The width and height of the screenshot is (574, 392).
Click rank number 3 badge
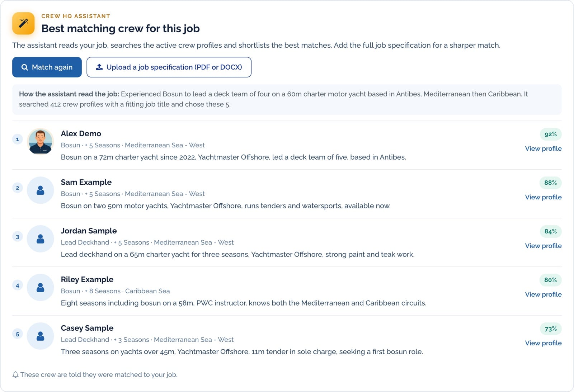point(18,237)
